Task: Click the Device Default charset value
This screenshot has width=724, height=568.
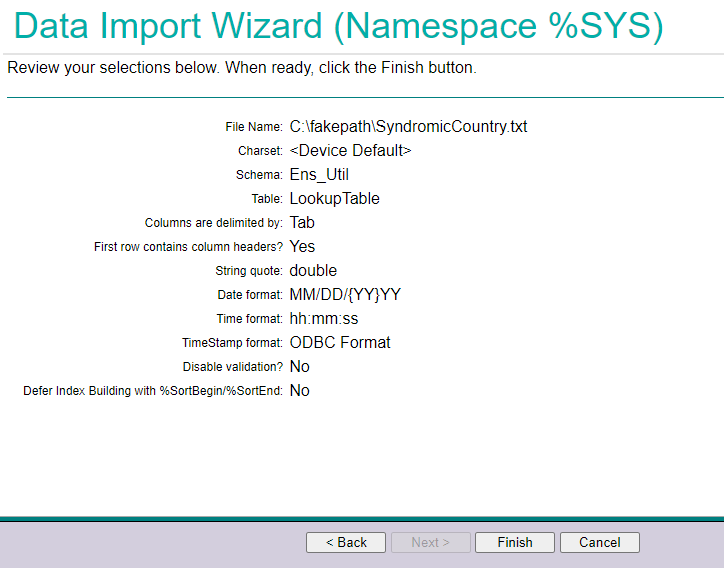Action: pos(350,150)
